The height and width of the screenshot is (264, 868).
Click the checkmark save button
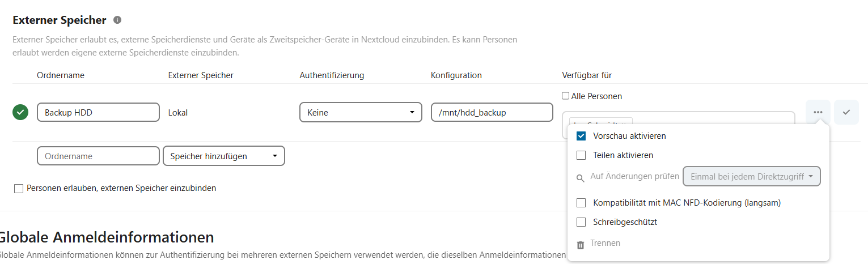846,112
